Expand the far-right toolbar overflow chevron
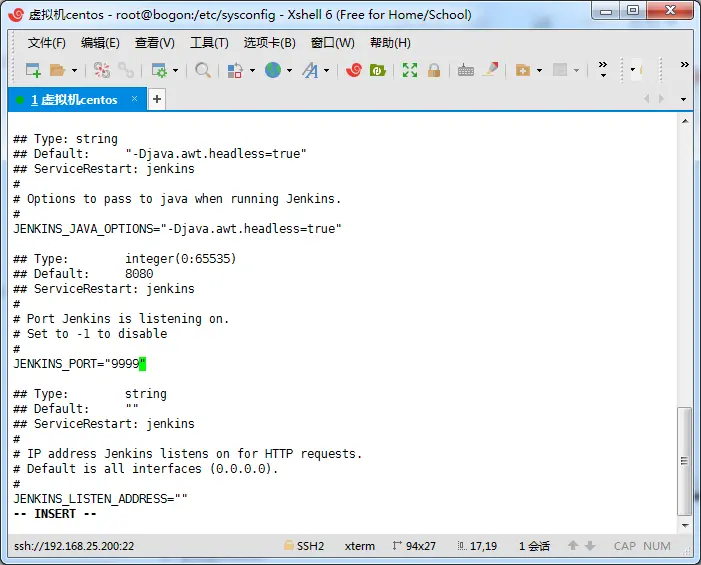The height and width of the screenshot is (565, 701). point(684,65)
